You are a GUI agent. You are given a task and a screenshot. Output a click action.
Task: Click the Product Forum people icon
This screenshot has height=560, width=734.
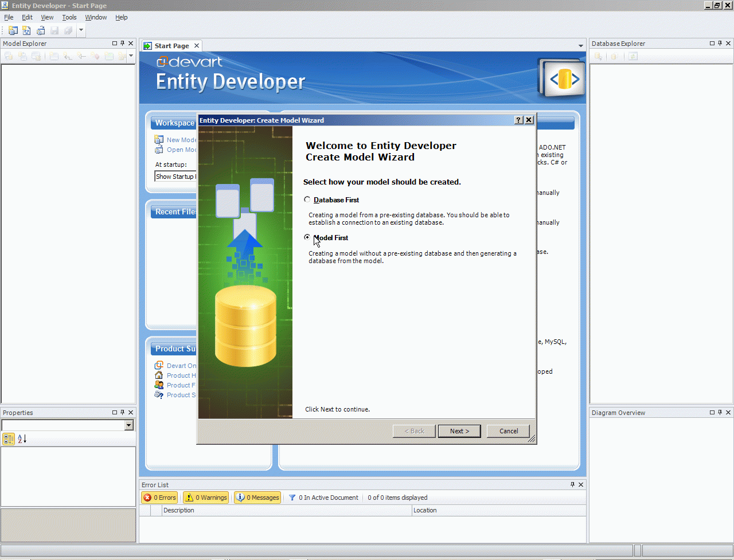pyautogui.click(x=159, y=385)
